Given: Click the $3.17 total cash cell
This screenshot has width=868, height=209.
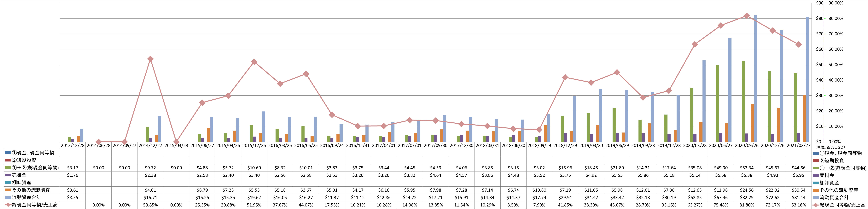Looking at the screenshot, I should (73, 168).
